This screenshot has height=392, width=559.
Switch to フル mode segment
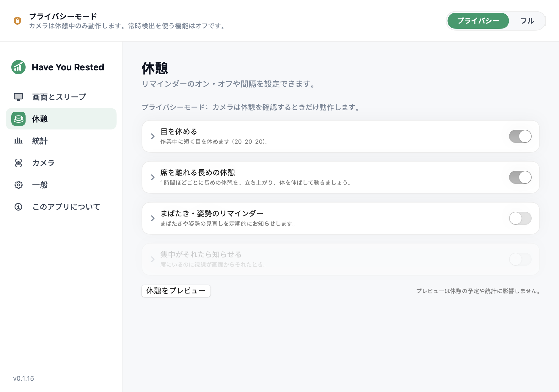tap(527, 21)
